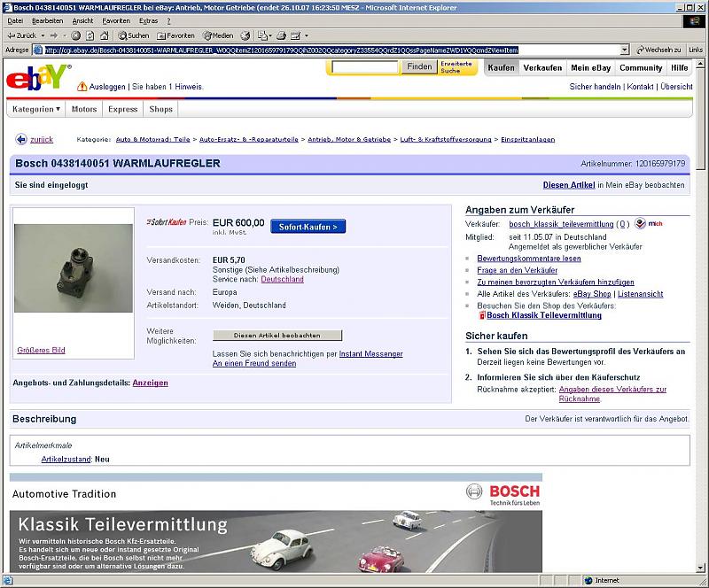
Task: Click the Edit page icon
Action: [x=296, y=35]
